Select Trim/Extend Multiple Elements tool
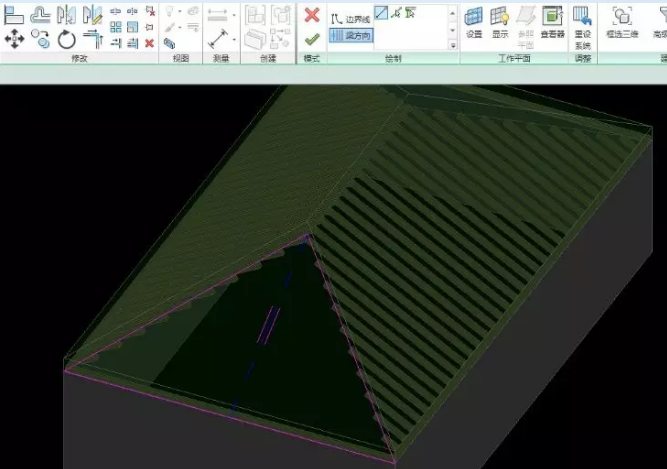 pos(132,43)
